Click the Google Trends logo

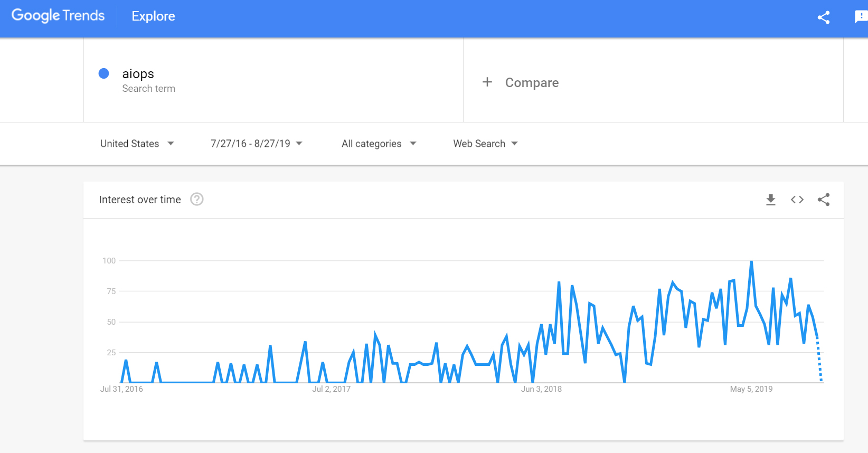tap(58, 16)
